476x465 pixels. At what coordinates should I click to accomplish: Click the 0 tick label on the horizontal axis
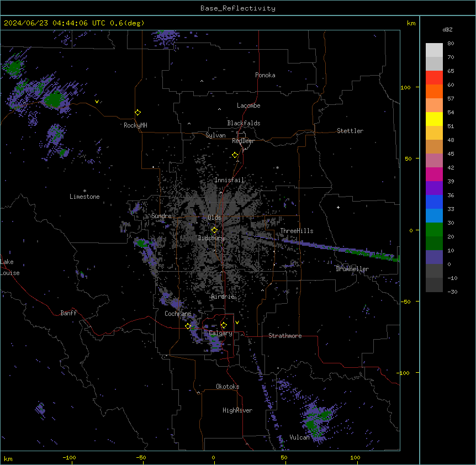click(213, 457)
